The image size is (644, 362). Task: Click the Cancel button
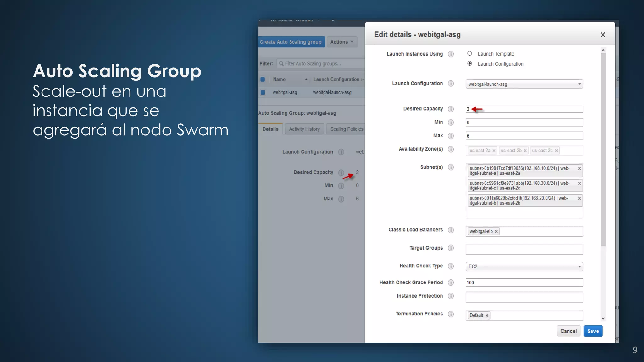pyautogui.click(x=569, y=331)
